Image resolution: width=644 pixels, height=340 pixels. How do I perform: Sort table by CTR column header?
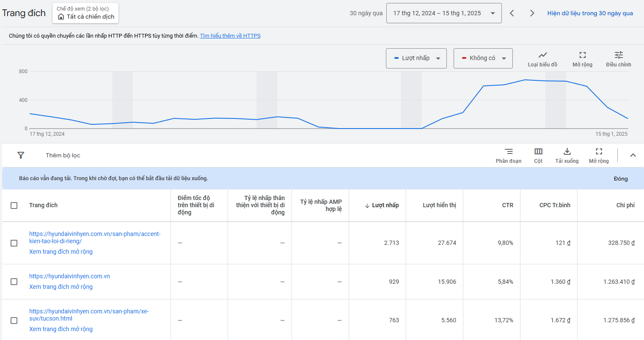tap(507, 205)
